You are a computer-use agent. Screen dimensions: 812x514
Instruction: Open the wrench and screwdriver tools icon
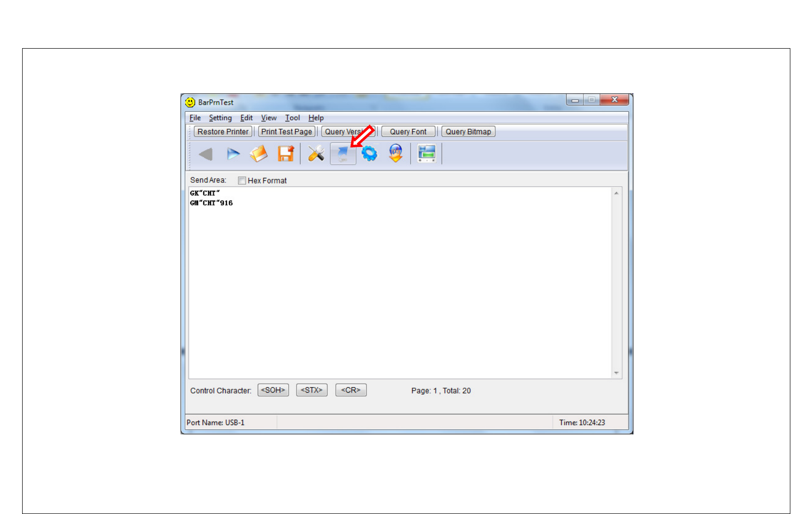(x=316, y=154)
